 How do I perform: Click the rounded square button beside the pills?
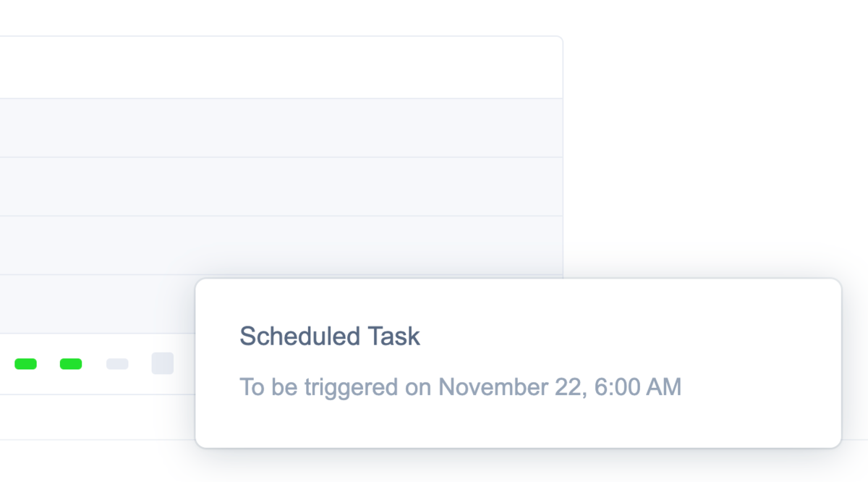click(x=163, y=363)
